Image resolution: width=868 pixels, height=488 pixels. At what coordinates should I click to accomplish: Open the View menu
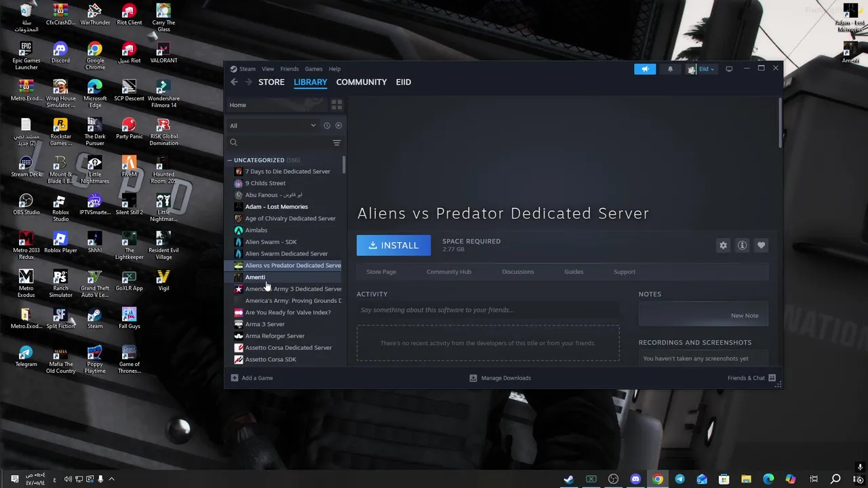[268, 69]
